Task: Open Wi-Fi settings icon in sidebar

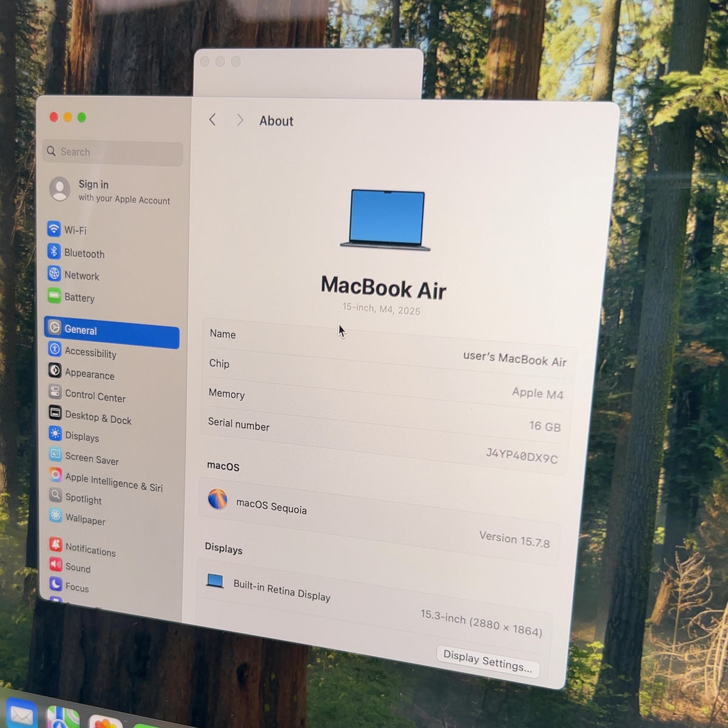Action: 54,229
